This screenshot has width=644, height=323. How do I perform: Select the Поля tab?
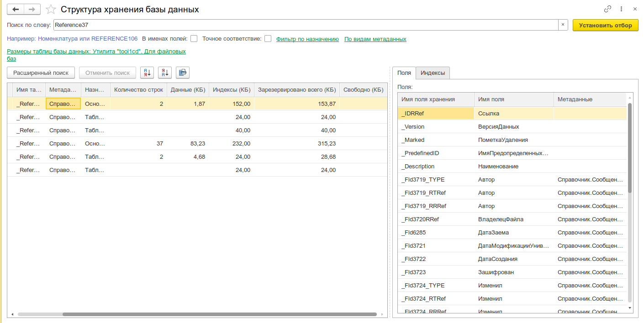(404, 73)
